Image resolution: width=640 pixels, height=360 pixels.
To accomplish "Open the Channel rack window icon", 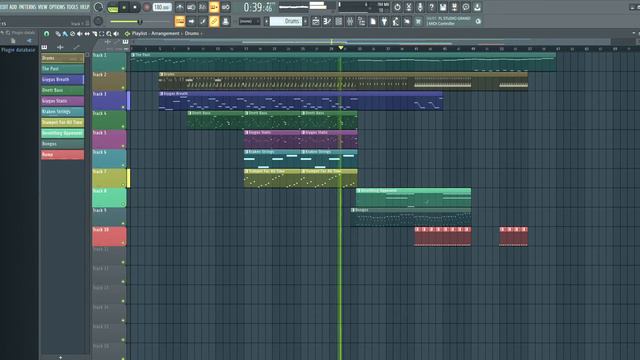I will point(338,21).
